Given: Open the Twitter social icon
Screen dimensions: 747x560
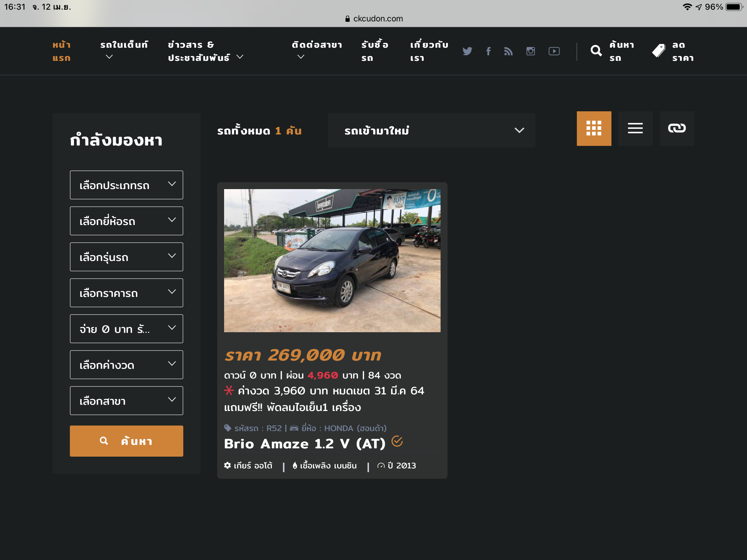Looking at the screenshot, I should (x=467, y=51).
